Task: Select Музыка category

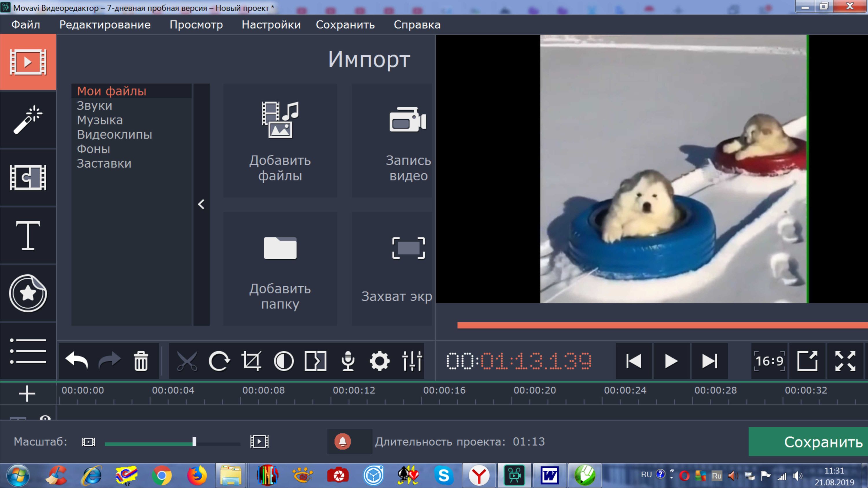Action: pos(131,120)
